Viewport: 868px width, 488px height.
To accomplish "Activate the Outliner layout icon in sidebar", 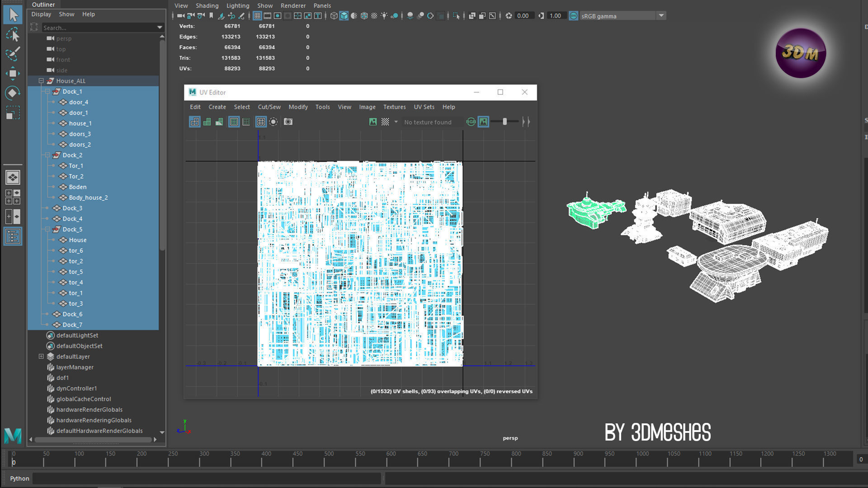I will click(13, 236).
